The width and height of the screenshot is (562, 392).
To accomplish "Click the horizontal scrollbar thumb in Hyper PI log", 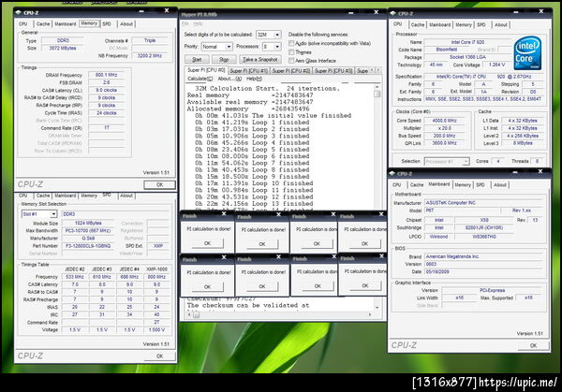I will 197,314.
